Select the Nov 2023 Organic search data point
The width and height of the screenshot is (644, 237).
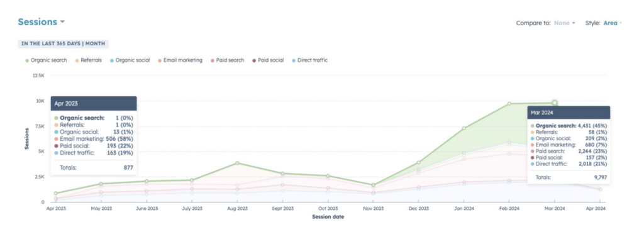tap(374, 185)
